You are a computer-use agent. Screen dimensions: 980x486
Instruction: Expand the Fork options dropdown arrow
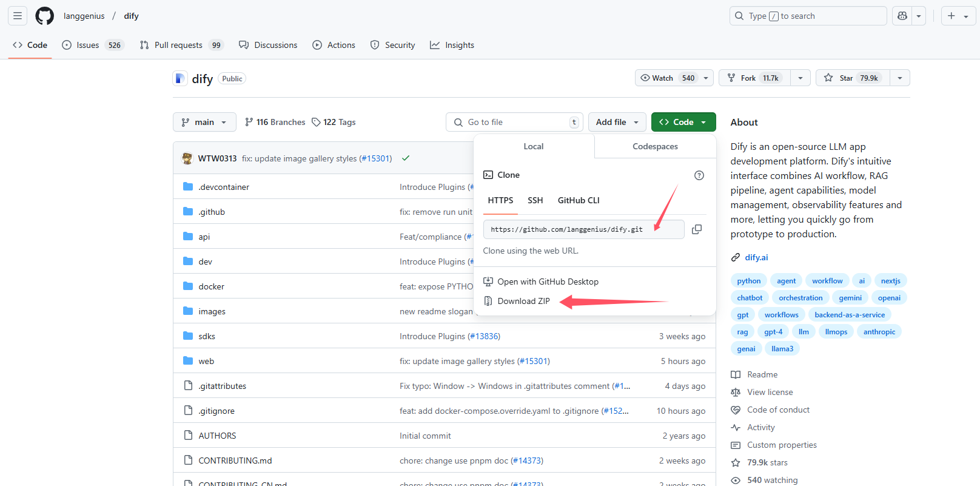800,78
